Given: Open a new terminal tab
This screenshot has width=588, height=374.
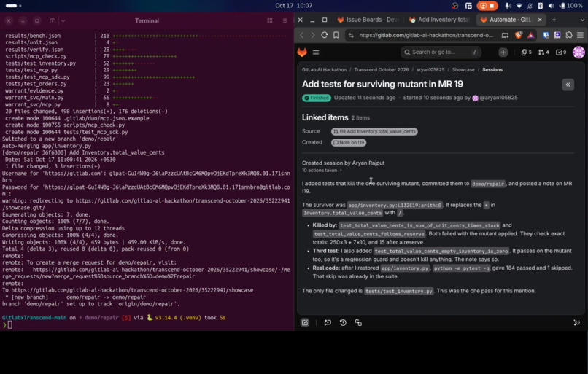Looking at the screenshot, I should pos(53,20).
